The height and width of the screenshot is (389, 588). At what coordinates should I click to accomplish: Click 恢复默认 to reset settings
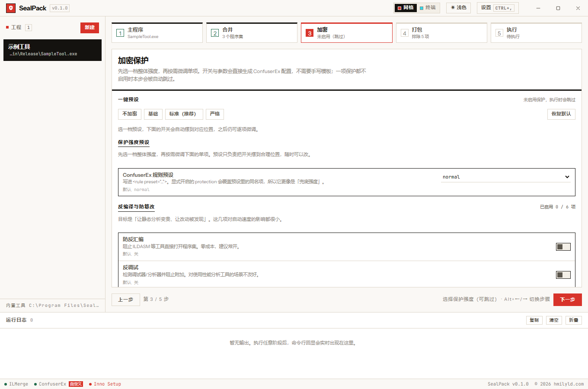(x=561, y=114)
